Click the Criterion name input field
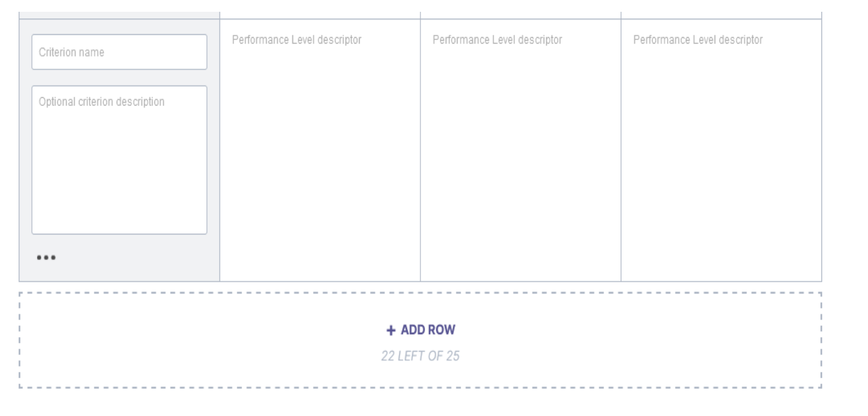The width and height of the screenshot is (868, 416). (119, 52)
